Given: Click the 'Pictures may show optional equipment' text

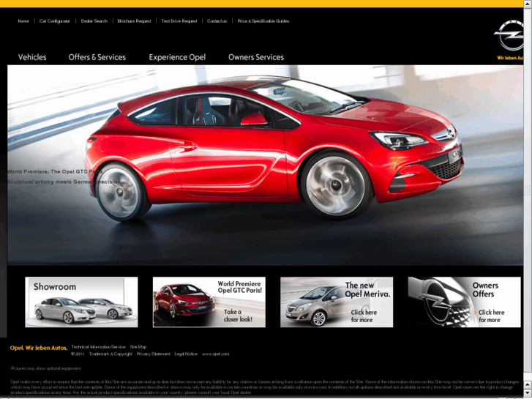Looking at the screenshot, I should point(46,368).
